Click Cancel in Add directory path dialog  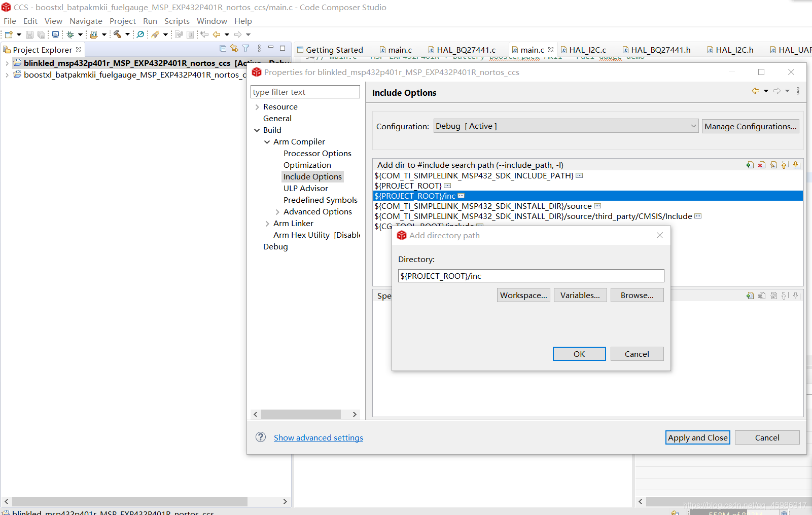637,354
